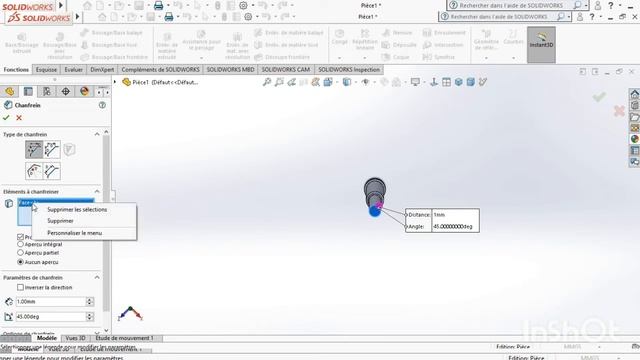Open Custom Properties icon in task pane
This screenshot has width=640, height=360.
click(634, 151)
